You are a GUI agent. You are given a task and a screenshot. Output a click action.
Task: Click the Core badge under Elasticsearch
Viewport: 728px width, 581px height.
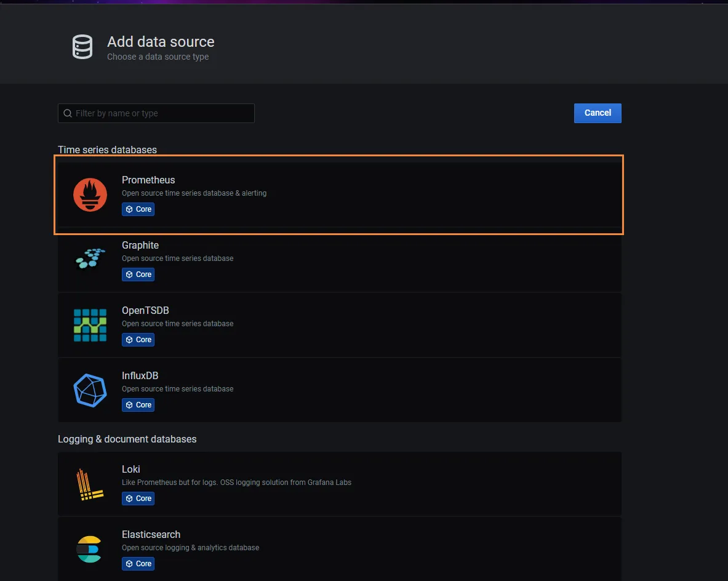point(138,564)
